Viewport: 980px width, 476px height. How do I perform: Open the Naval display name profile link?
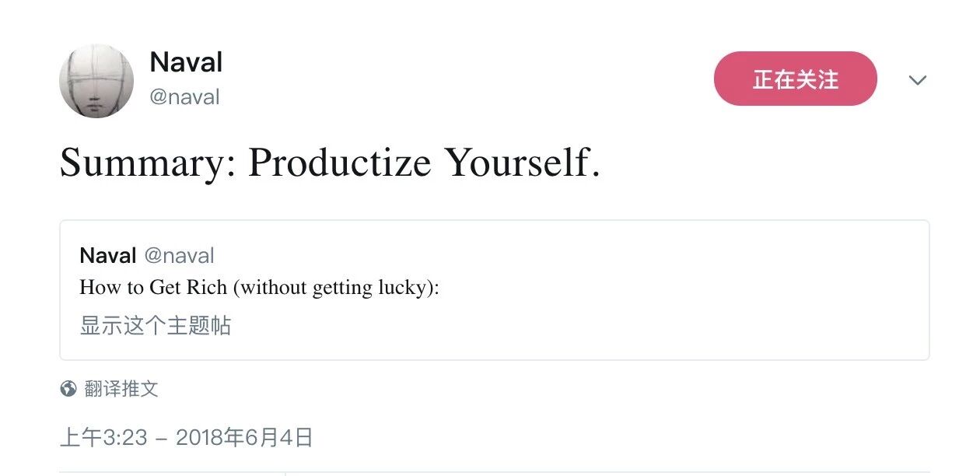(x=186, y=62)
